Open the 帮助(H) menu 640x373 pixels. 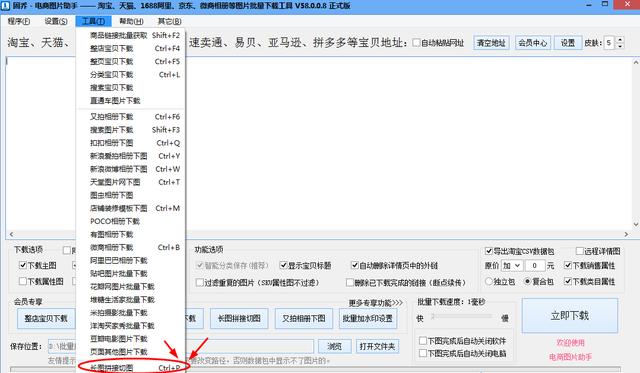click(x=131, y=21)
